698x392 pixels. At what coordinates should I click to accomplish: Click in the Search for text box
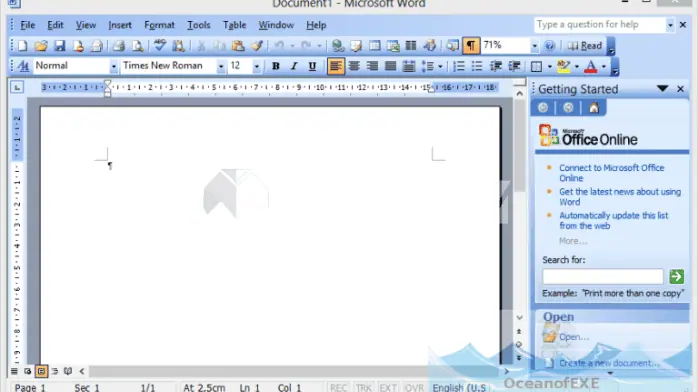[603, 276]
